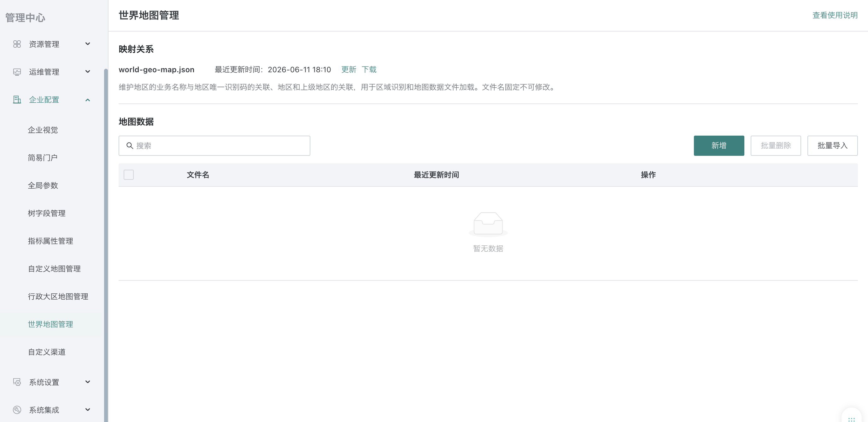
Task: Collapse the 企业配置 menu chevron
Action: pyautogui.click(x=88, y=100)
